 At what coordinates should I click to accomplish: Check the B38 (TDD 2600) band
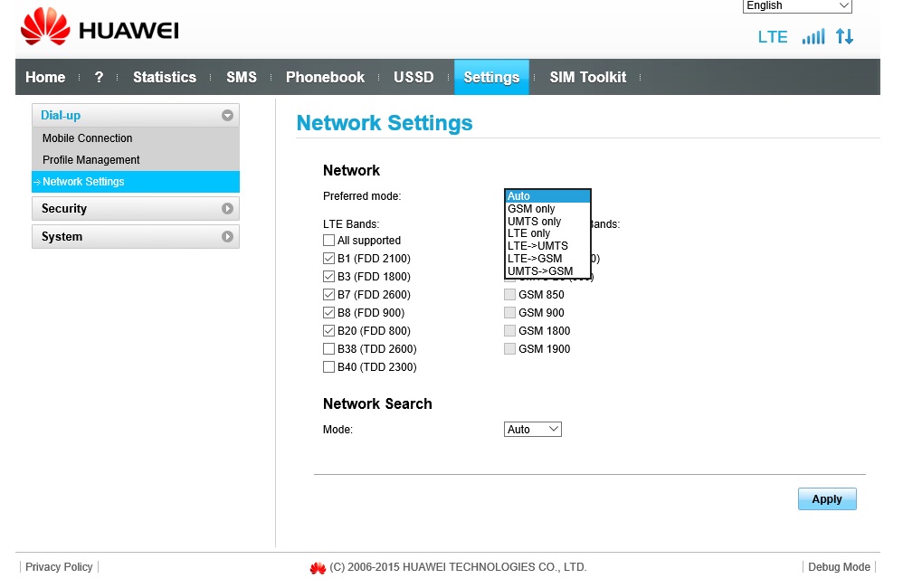(328, 349)
